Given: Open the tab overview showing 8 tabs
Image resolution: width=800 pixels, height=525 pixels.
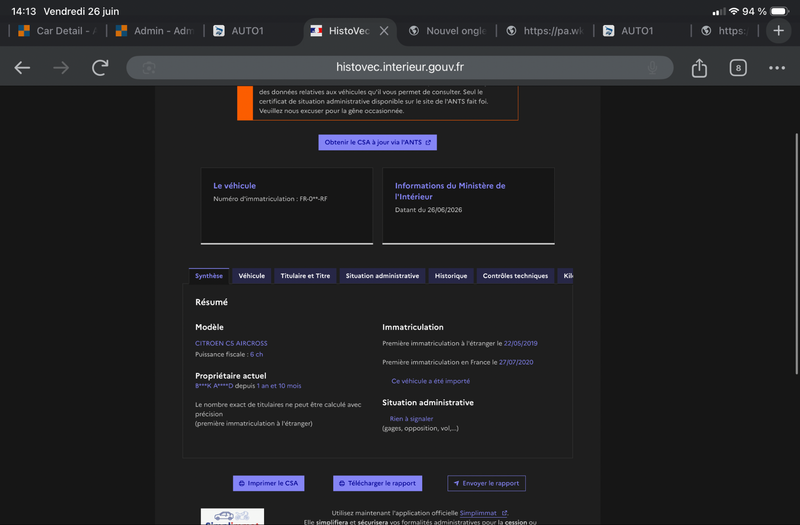Looking at the screenshot, I should pyautogui.click(x=738, y=67).
